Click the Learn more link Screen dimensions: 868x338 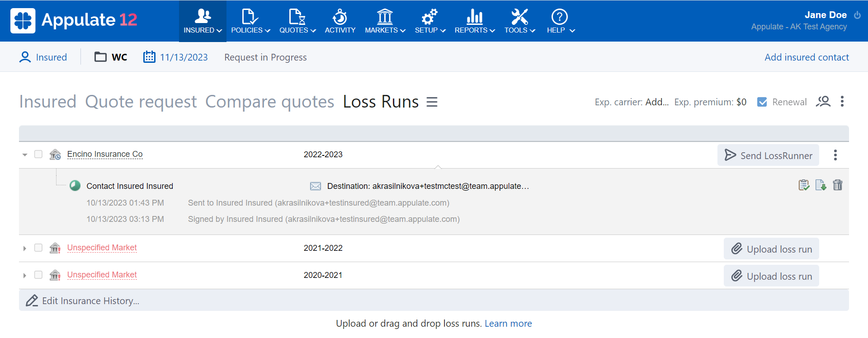(508, 324)
